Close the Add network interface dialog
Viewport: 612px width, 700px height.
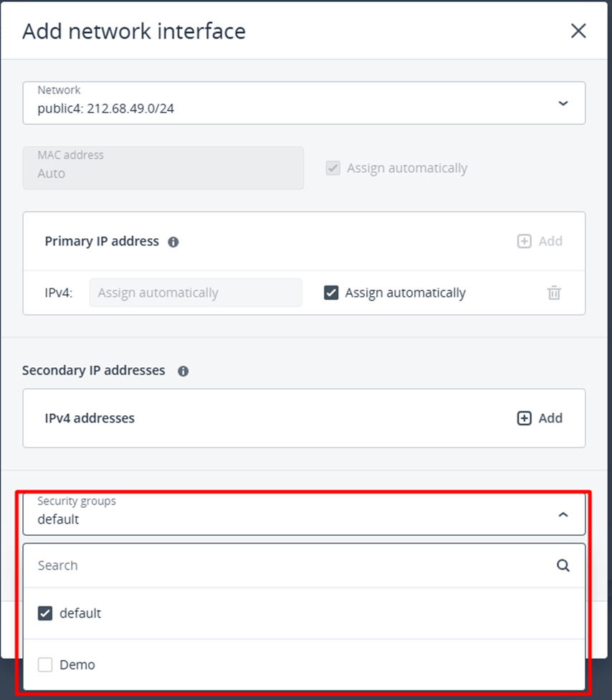point(578,31)
